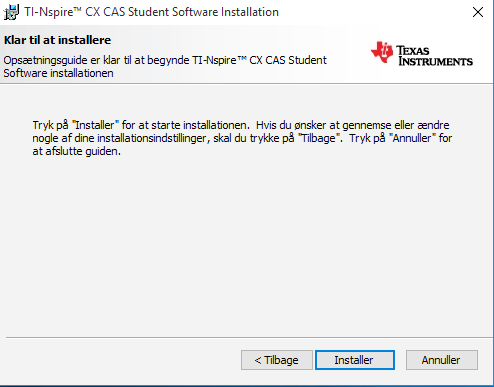494x387 pixels.
Task: Cancel setup with the Annuller button
Action: pyautogui.click(x=442, y=360)
